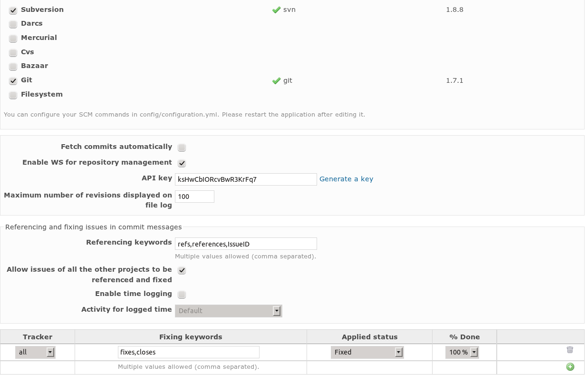Image resolution: width=588 pixels, height=375 pixels.
Task: Add a new fixing keywords row
Action: pyautogui.click(x=570, y=366)
